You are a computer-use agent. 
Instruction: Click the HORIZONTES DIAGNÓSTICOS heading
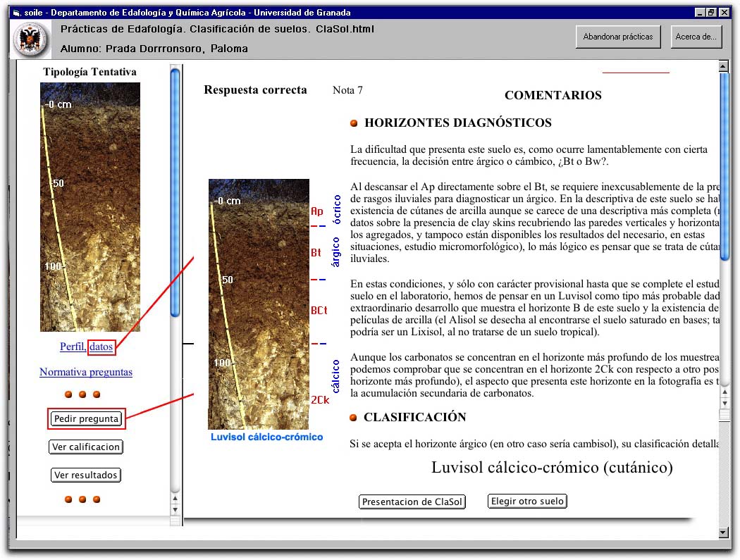pyautogui.click(x=458, y=123)
